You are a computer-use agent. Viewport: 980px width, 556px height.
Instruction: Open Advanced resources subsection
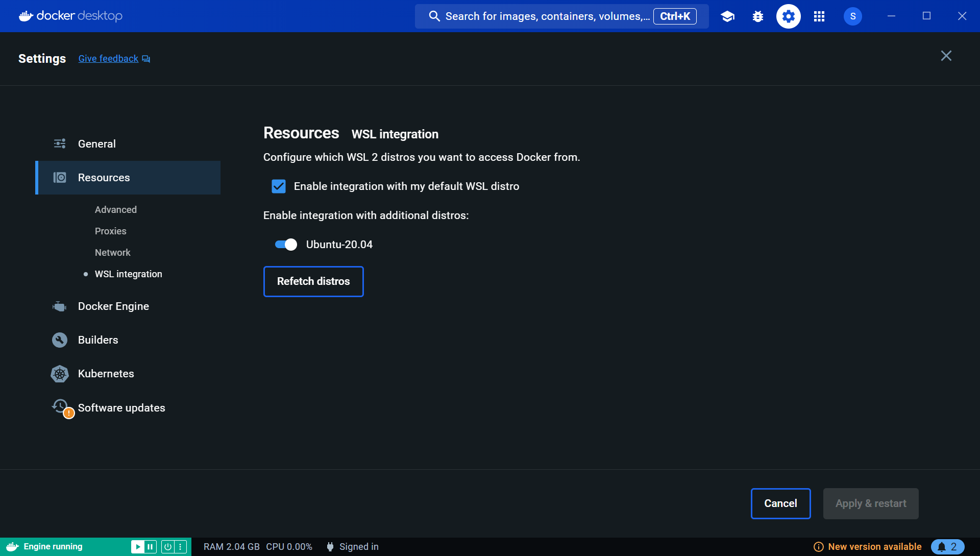pos(116,210)
